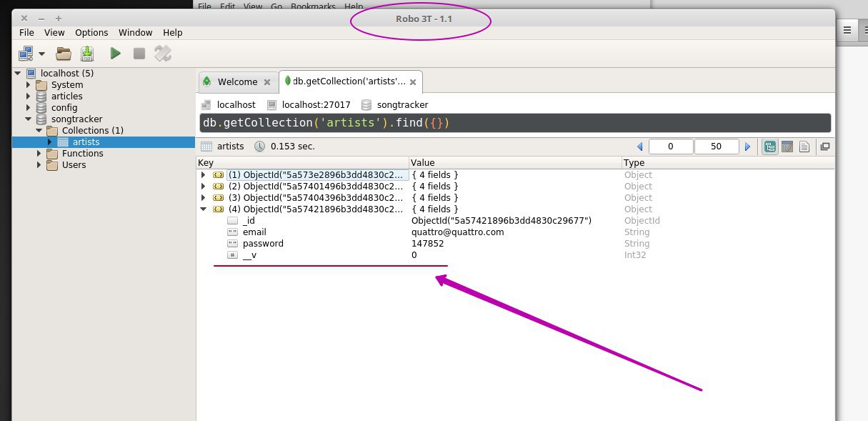Expand the System folder node
The width and height of the screenshot is (868, 421).
(x=29, y=84)
